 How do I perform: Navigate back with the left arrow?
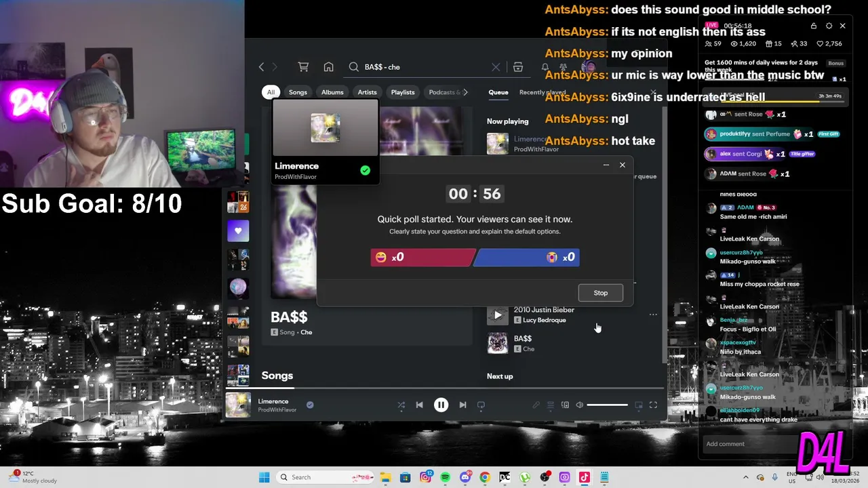[x=261, y=67]
